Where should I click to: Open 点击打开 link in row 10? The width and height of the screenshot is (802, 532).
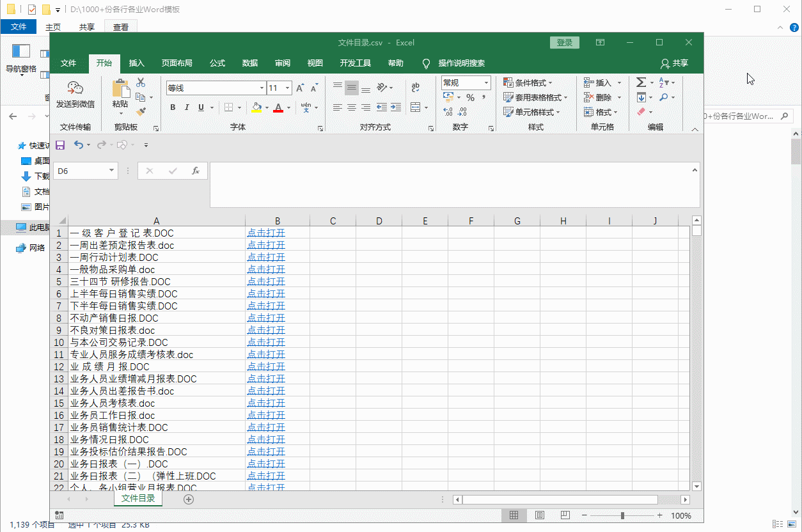coord(266,342)
